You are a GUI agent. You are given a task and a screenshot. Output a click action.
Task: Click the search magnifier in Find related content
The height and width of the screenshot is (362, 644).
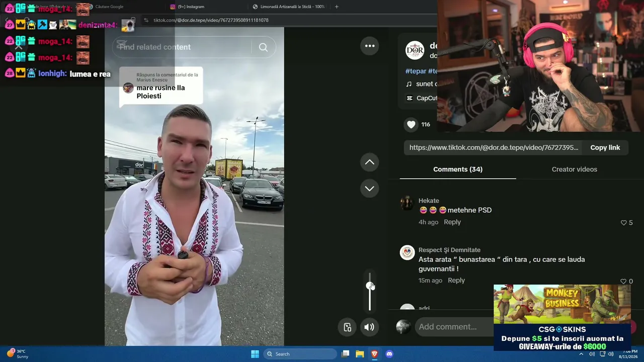(263, 47)
